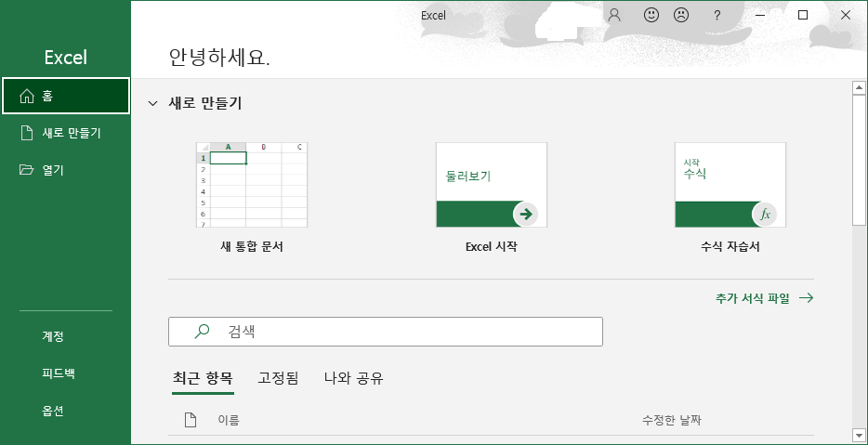Send a frown feedback via sad face icon
Image resolution: width=868 pixels, height=445 pixels.
[x=681, y=15]
